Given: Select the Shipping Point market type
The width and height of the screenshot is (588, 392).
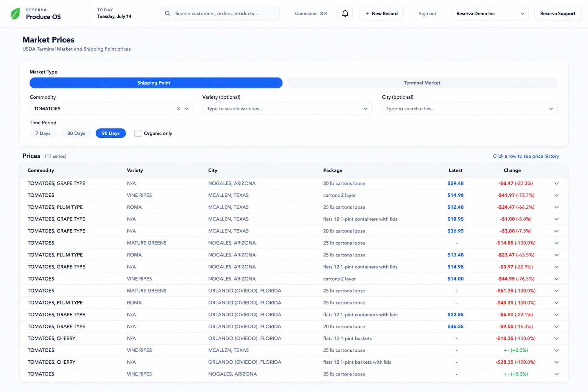Looking at the screenshot, I should [x=156, y=83].
